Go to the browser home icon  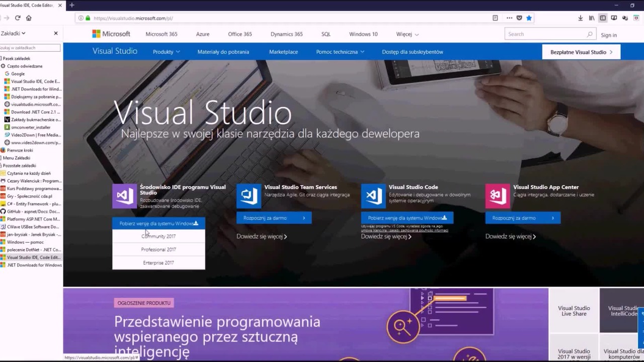[x=29, y=18]
